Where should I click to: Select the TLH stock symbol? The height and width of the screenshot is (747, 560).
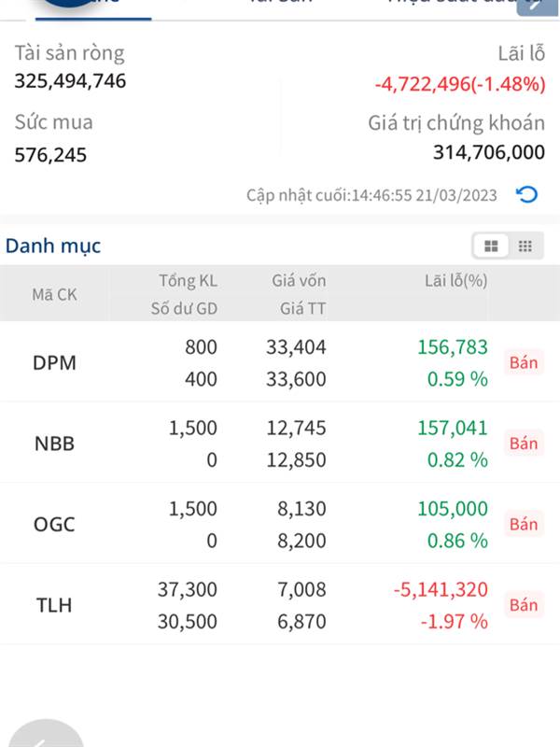pyautogui.click(x=54, y=605)
